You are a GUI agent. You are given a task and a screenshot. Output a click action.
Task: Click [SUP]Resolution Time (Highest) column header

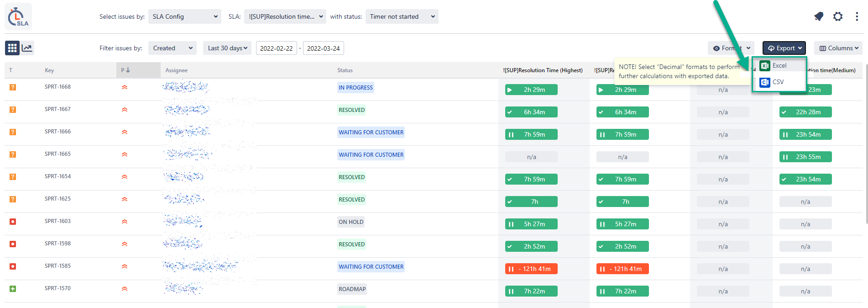click(x=543, y=70)
